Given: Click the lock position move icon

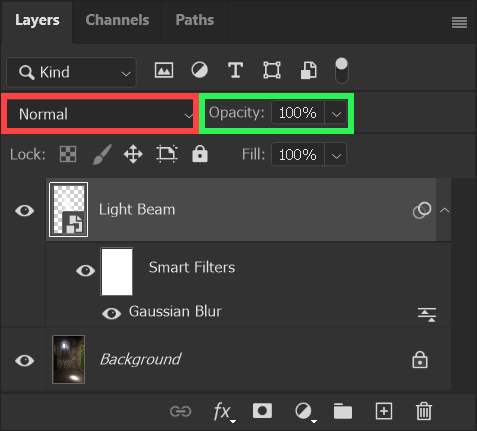Looking at the screenshot, I should (133, 154).
